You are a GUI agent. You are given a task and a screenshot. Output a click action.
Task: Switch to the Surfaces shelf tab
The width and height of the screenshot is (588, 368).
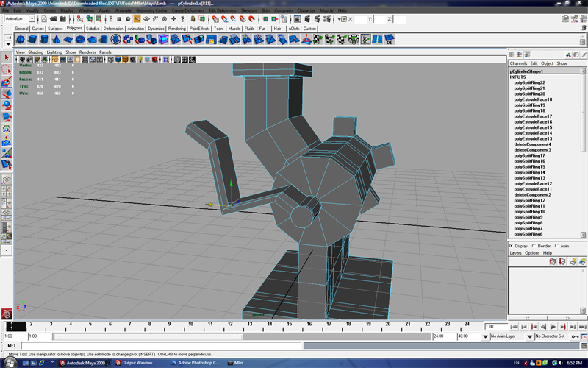[56, 29]
